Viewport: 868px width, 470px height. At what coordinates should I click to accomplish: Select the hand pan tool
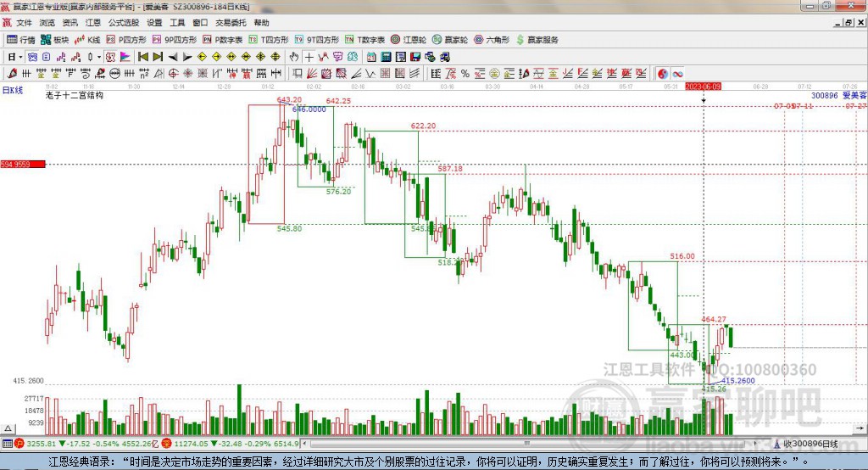[293, 57]
